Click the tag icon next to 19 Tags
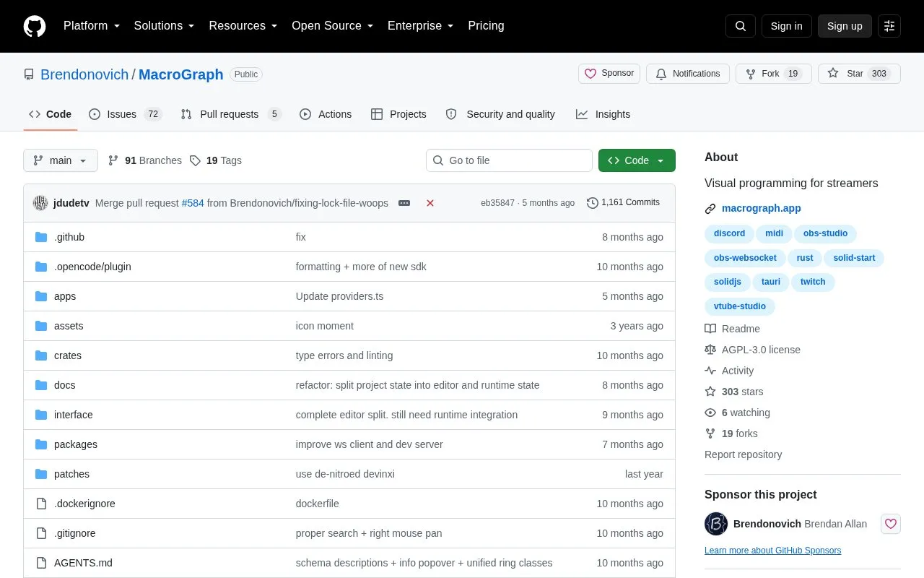Viewport: 924px width, 578px height. (195, 160)
